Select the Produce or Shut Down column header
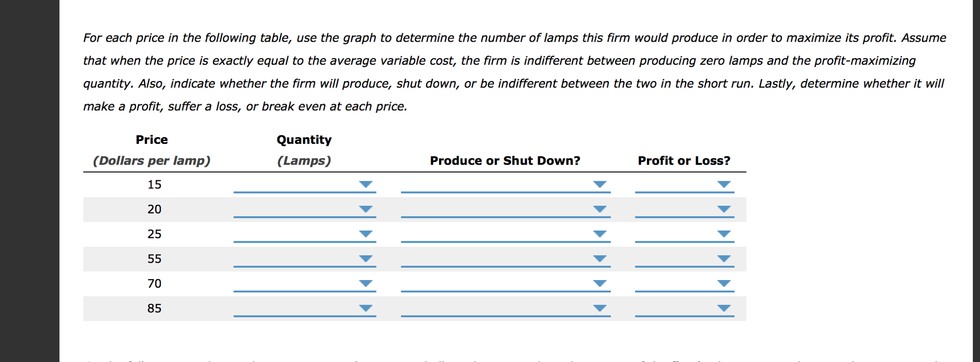Image resolution: width=980 pixels, height=362 pixels. [x=505, y=160]
